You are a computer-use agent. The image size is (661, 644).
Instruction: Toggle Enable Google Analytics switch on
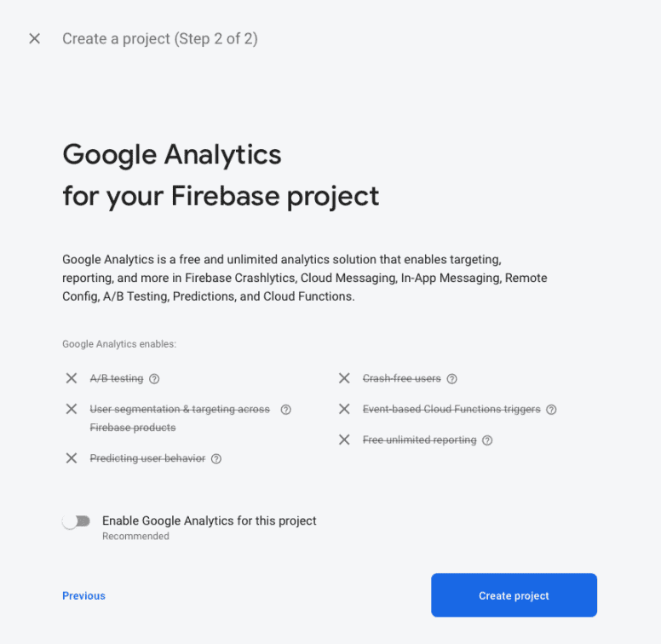(77, 522)
